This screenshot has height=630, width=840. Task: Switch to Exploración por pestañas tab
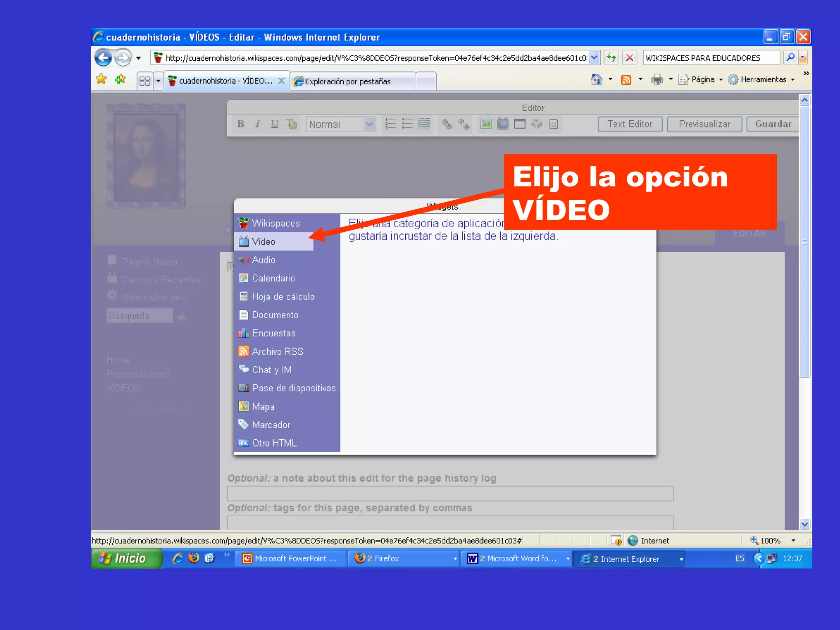pyautogui.click(x=353, y=81)
